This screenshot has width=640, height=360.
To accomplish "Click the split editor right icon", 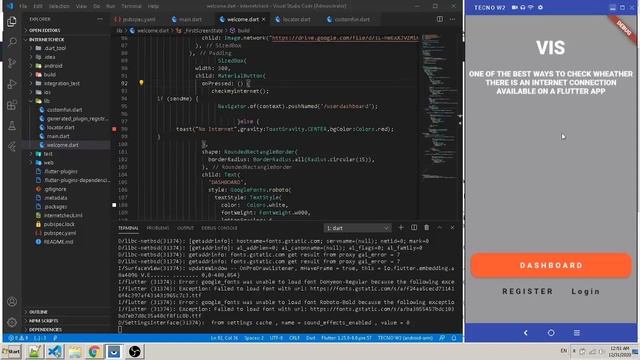I will coord(440,19).
